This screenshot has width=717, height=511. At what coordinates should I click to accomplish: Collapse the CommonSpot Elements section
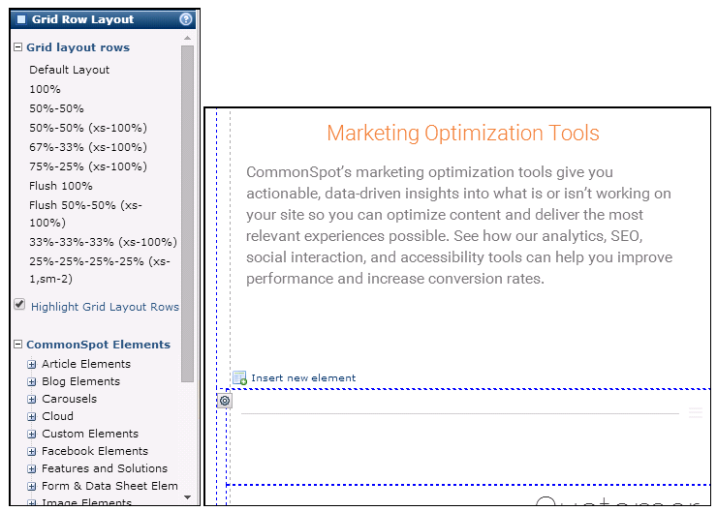(18, 345)
